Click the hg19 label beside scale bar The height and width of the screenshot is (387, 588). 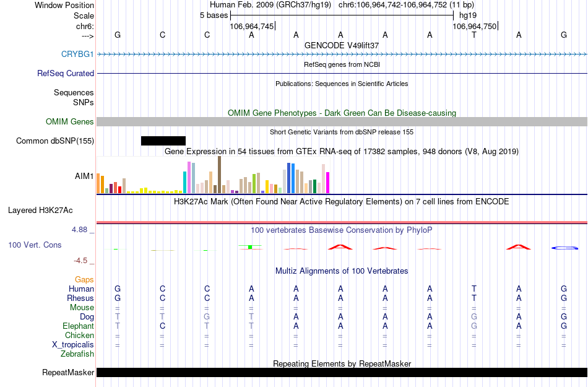click(468, 15)
